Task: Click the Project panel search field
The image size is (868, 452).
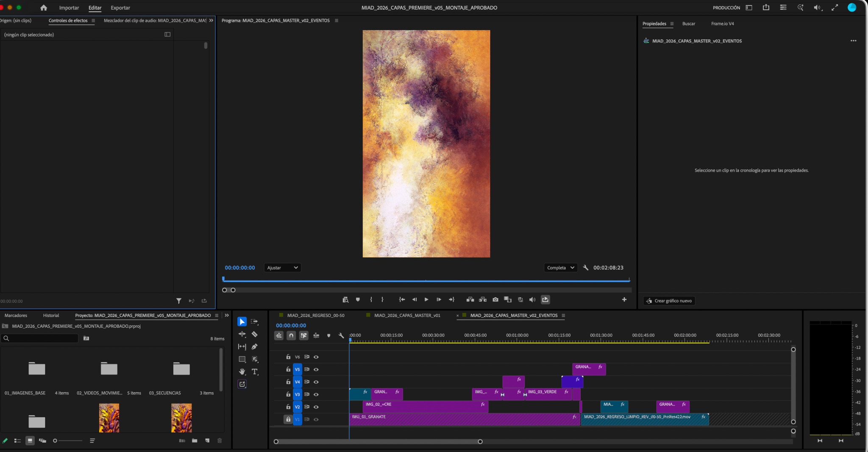Action: tap(40, 338)
